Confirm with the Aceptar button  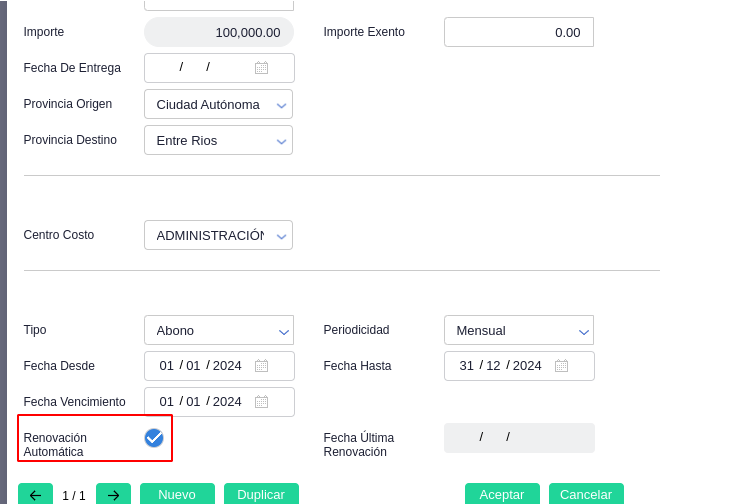point(502,495)
